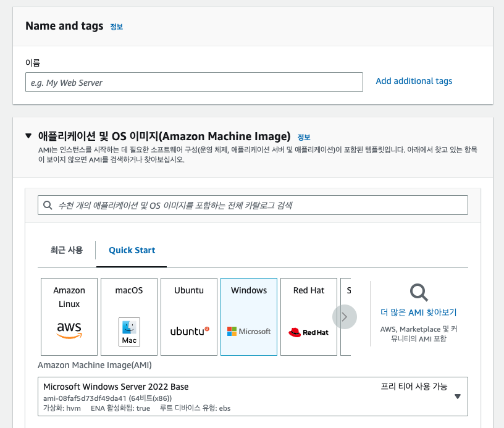
Task: Select the Red Hat AMI tile
Action: (309, 317)
